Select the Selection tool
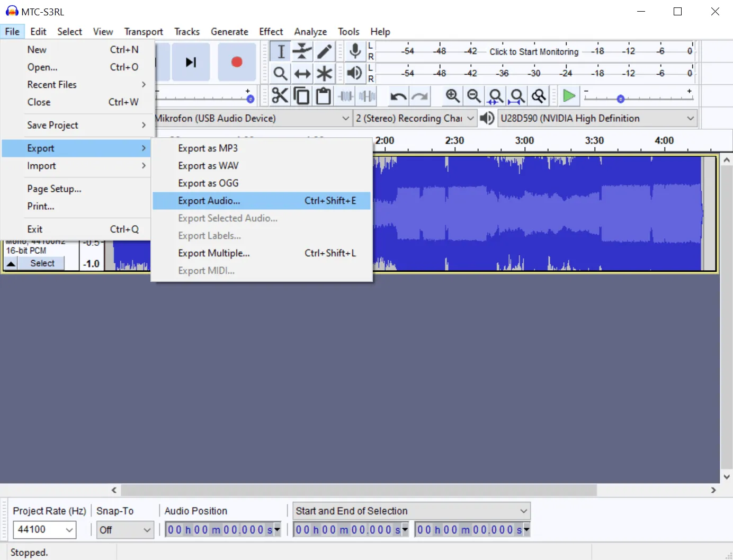The width and height of the screenshot is (733, 560). pyautogui.click(x=280, y=51)
